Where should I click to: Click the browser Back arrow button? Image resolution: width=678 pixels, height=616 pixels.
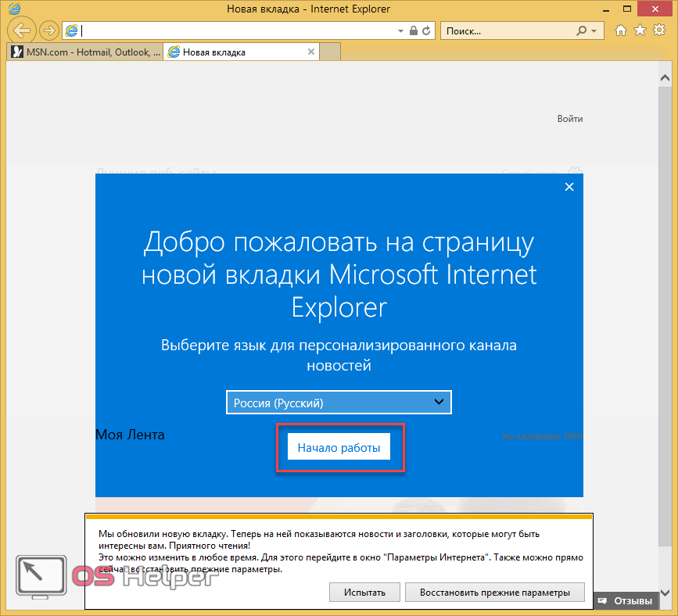tap(24, 30)
